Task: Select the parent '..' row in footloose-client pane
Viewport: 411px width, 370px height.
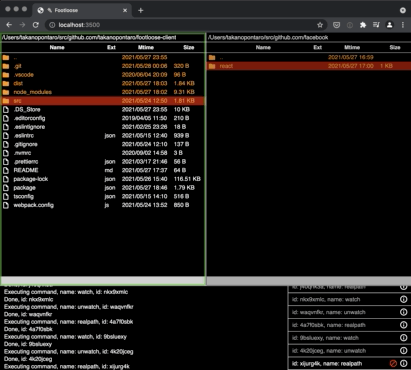Action: (x=103, y=57)
